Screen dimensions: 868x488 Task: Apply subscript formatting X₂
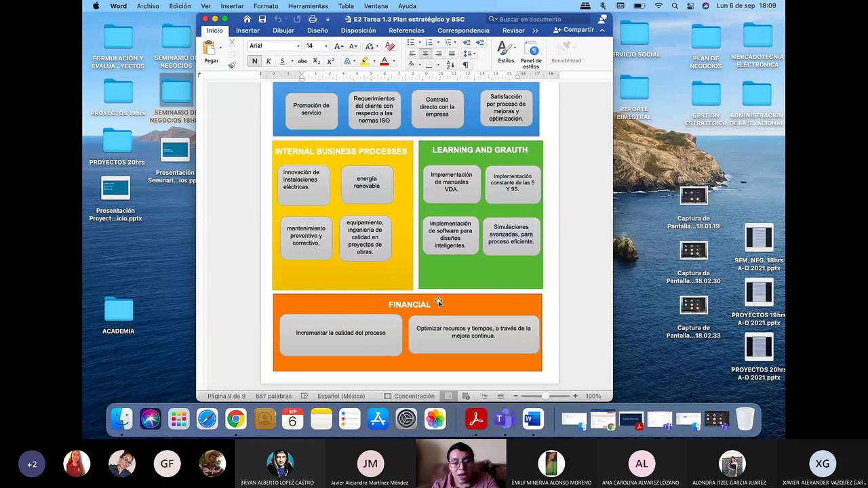(x=317, y=61)
